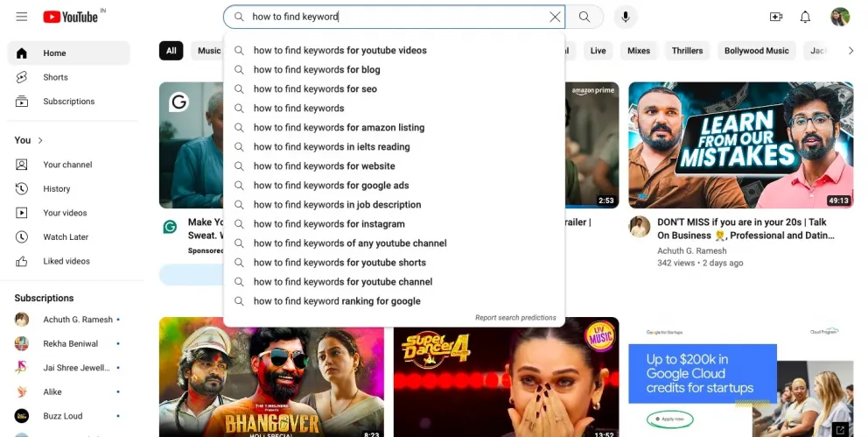Viewport: 868px width, 437px height.
Task: Open the Create video icon
Action: coord(775,17)
